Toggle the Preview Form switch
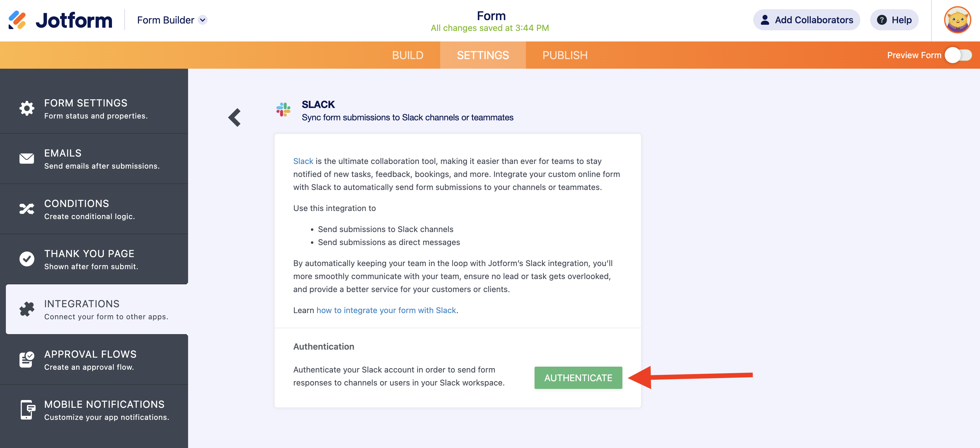The width and height of the screenshot is (980, 448). pos(958,55)
